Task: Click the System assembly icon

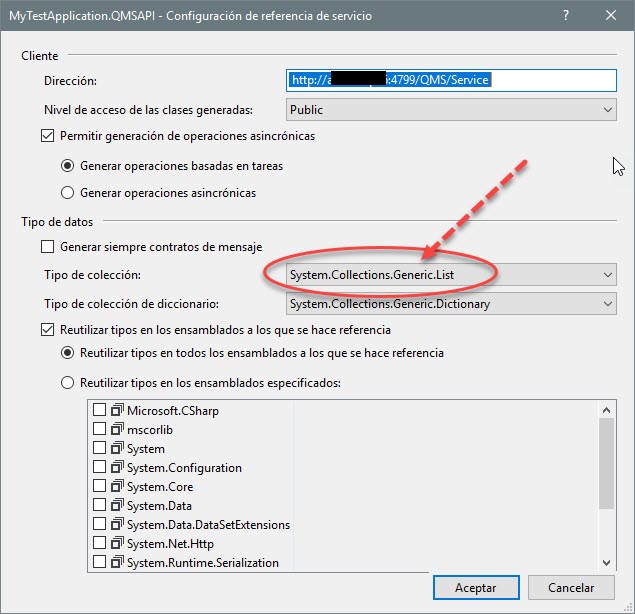Action: coord(117,448)
